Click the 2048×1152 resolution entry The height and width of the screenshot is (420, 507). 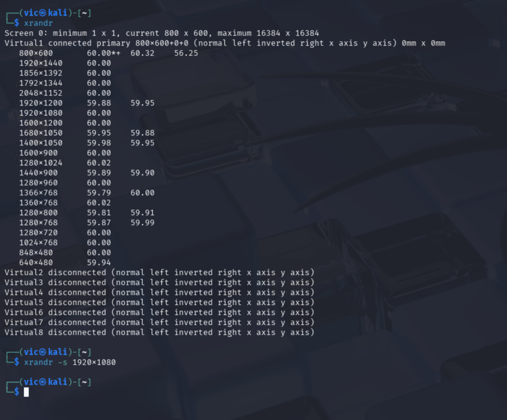[40, 93]
